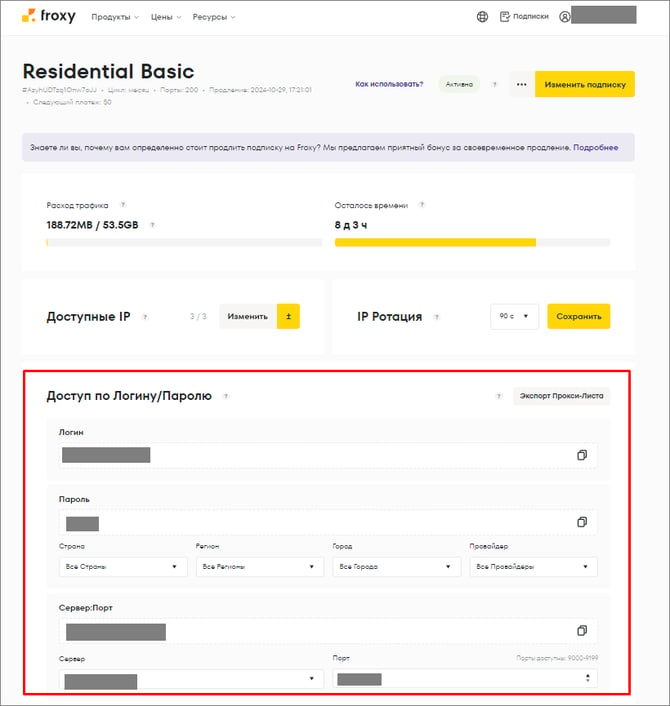Open the IP rotation 90 с dropdown

point(514,317)
